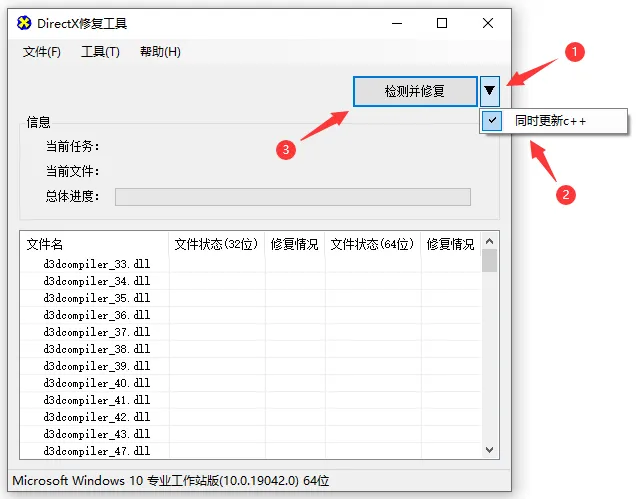Viewport: 639px width, 499px height.
Task: Select row d3dcompiler_47.dll
Action: point(251,451)
